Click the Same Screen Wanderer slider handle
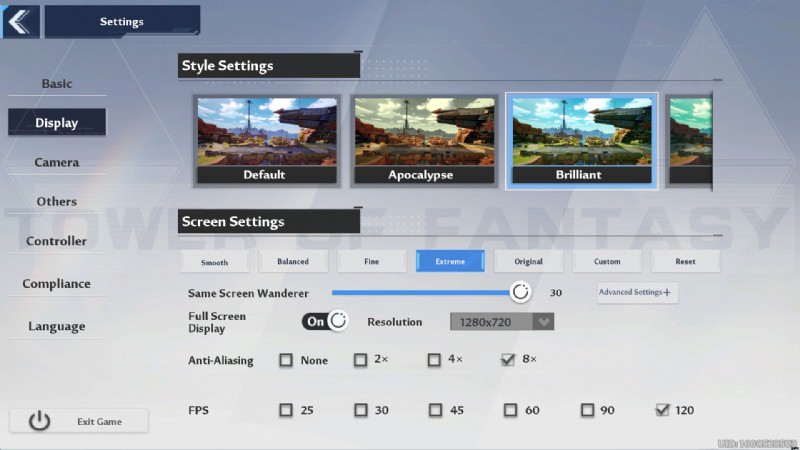Screen dimensions: 800x450 520,292
